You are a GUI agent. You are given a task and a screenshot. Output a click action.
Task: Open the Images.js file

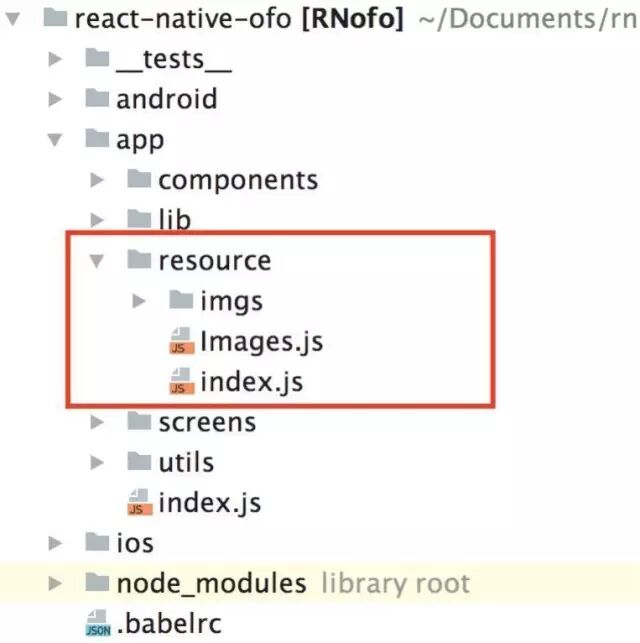(262, 342)
